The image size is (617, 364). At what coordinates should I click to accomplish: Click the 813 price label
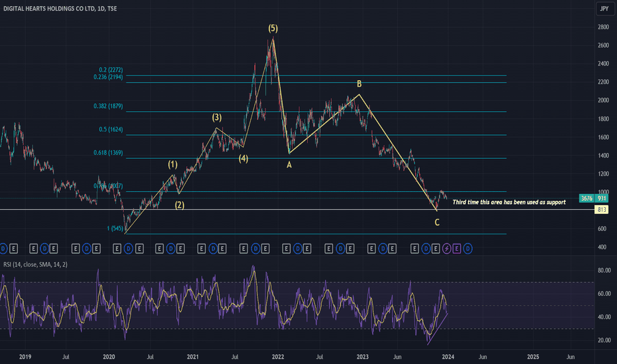point(602,210)
